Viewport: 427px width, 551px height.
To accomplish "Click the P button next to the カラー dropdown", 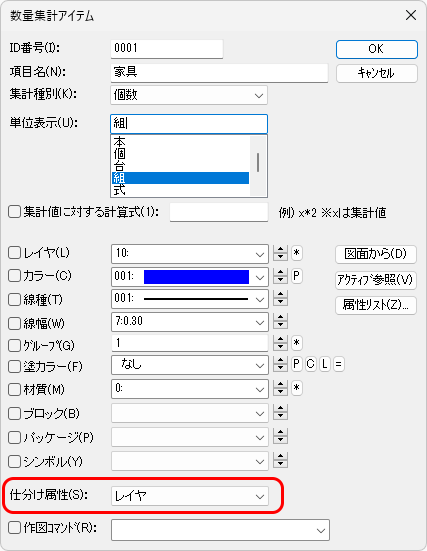I will point(297,276).
